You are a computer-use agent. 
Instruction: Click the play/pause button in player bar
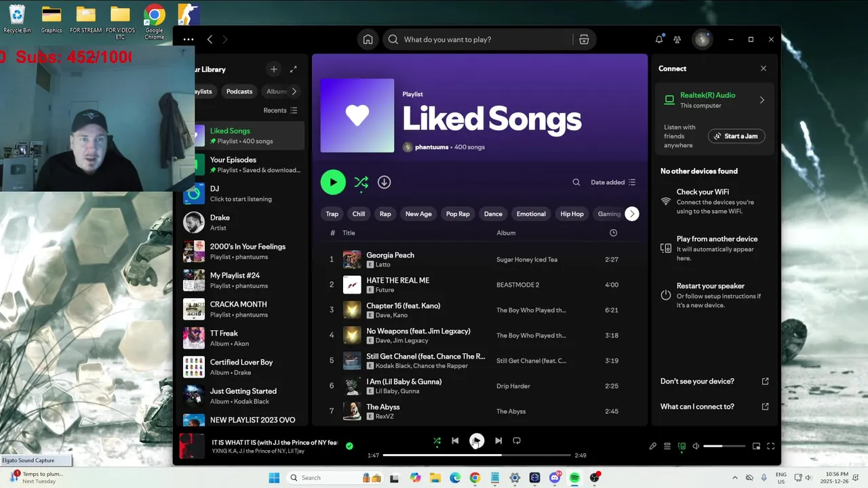[x=477, y=441]
